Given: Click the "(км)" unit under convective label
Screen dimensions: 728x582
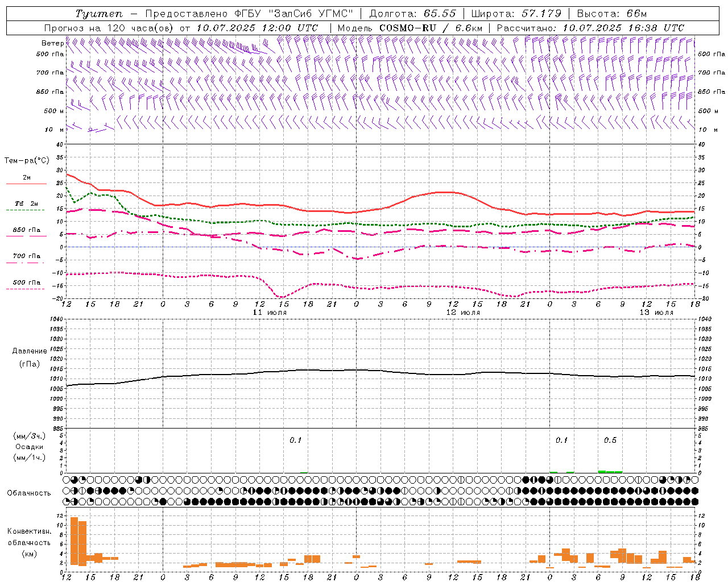Looking at the screenshot, I should tap(29, 554).
